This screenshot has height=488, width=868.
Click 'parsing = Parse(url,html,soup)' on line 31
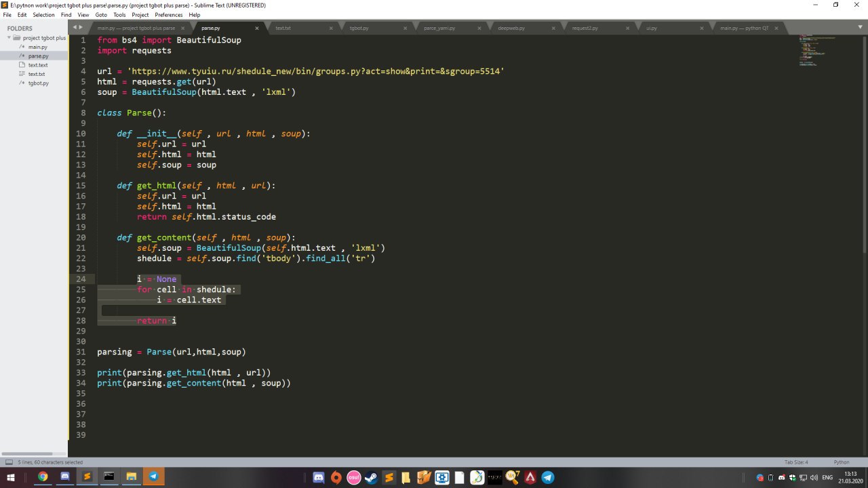coord(172,352)
